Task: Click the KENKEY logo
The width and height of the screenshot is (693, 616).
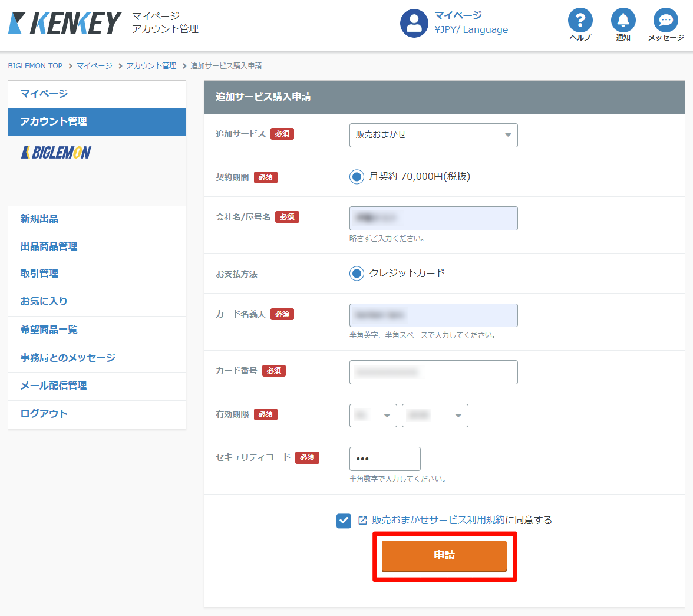Action: tap(65, 23)
